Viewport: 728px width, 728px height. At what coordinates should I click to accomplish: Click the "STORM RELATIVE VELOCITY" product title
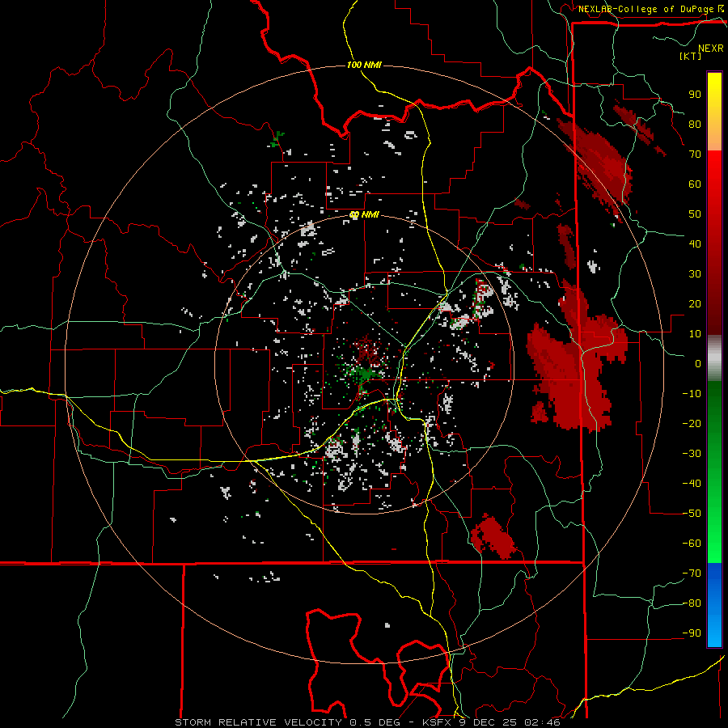[258, 722]
